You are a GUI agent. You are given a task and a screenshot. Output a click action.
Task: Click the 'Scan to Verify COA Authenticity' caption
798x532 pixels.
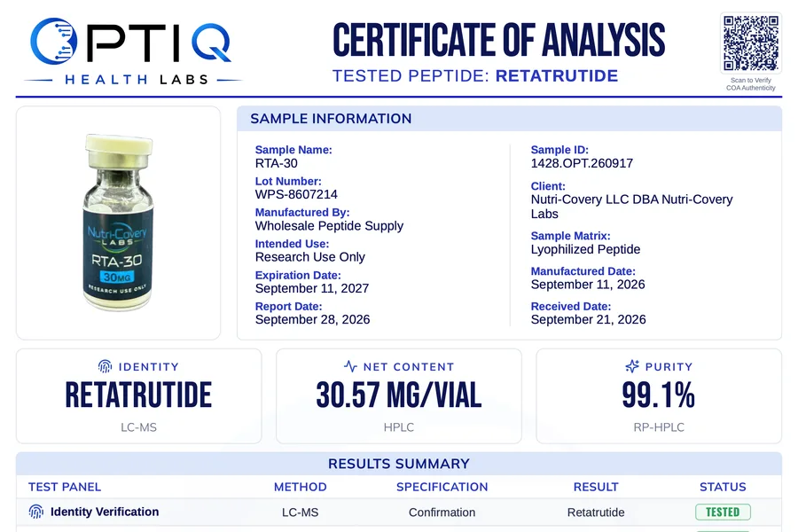point(751,84)
